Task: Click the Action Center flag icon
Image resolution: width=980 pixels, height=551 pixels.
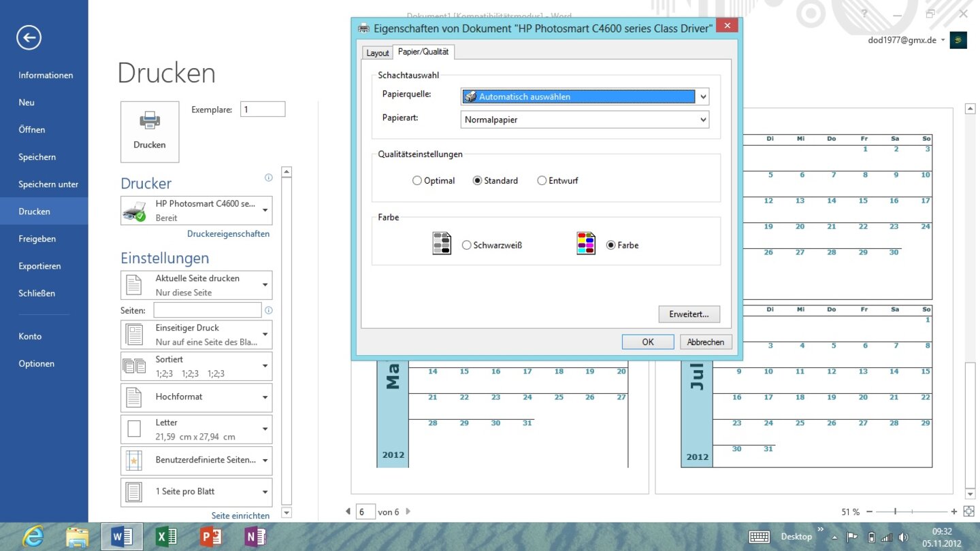Action: (852, 537)
